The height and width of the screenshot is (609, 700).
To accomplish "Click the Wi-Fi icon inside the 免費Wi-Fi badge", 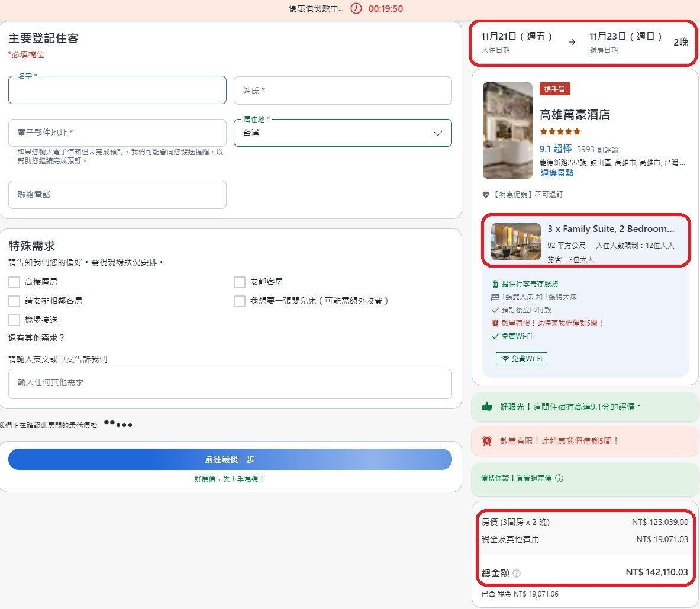I will pos(506,359).
